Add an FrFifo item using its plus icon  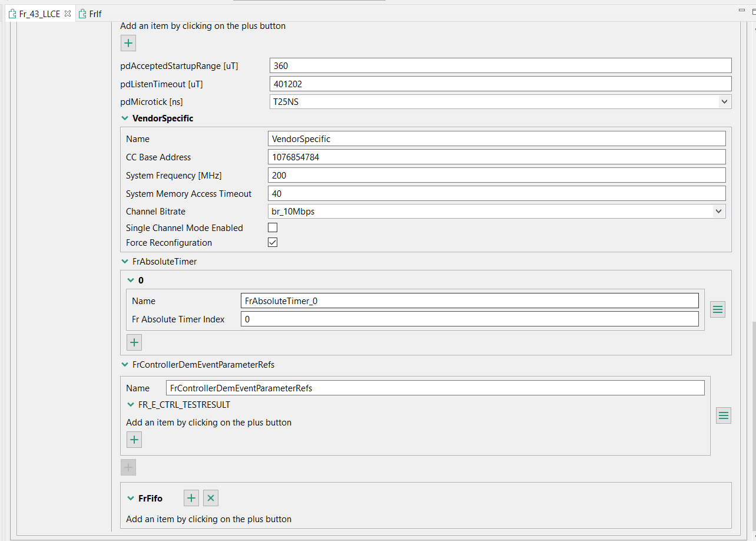(191, 498)
